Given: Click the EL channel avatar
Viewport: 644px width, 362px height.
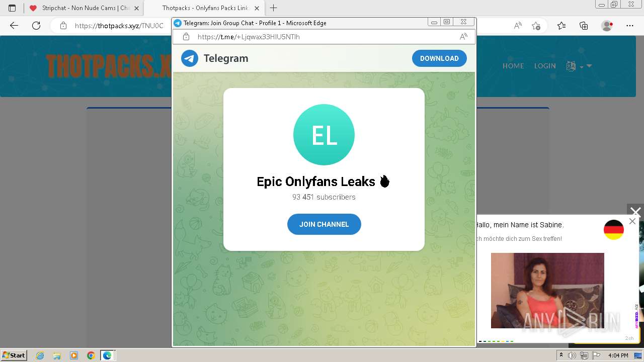Looking at the screenshot, I should tap(324, 135).
